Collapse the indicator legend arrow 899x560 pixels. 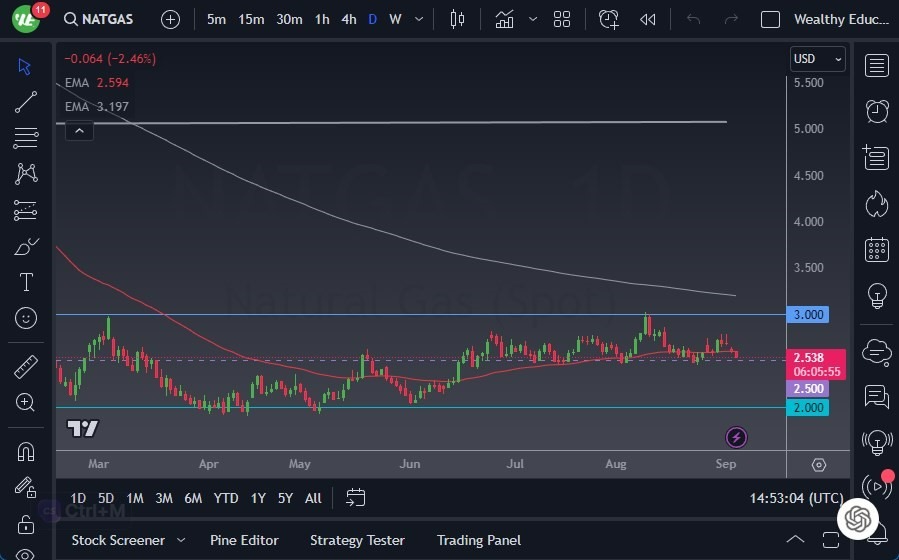pos(78,130)
